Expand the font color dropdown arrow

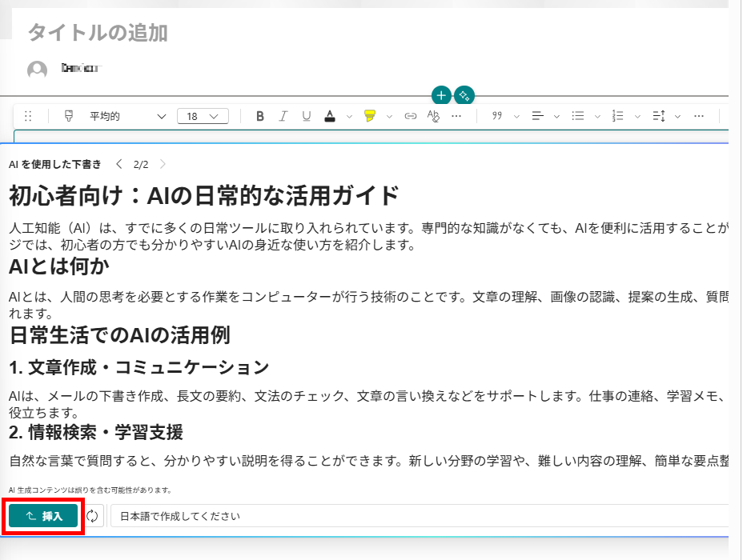click(x=349, y=117)
